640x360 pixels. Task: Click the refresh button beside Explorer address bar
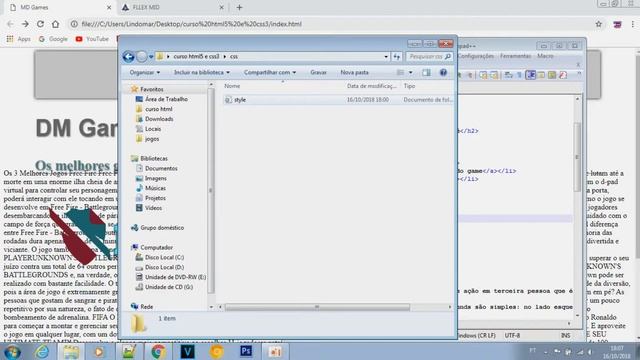coord(397,57)
